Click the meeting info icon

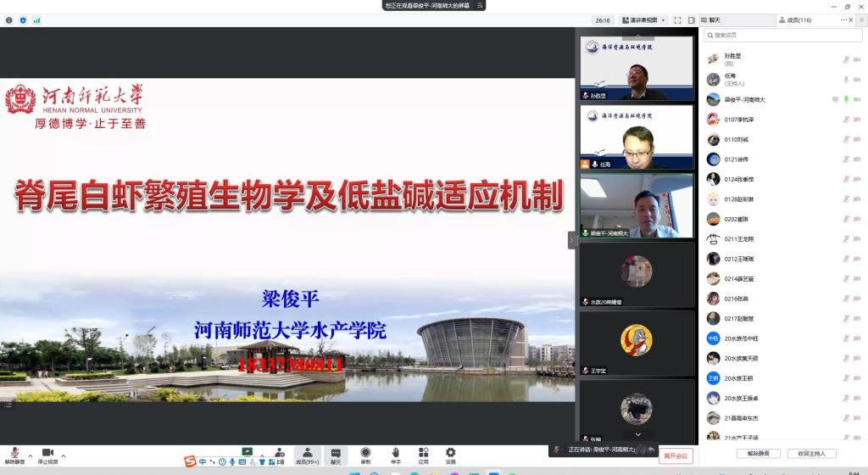[9, 20]
